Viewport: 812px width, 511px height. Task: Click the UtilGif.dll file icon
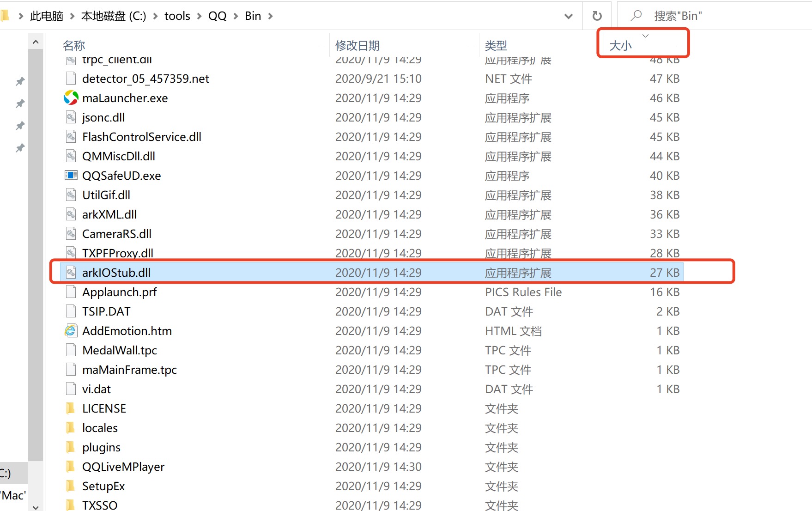(x=71, y=195)
